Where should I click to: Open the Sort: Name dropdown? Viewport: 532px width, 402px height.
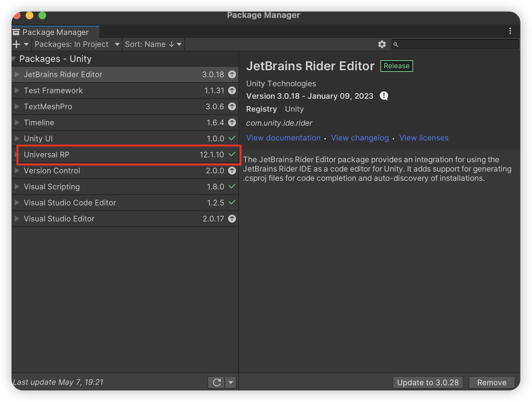(x=153, y=44)
